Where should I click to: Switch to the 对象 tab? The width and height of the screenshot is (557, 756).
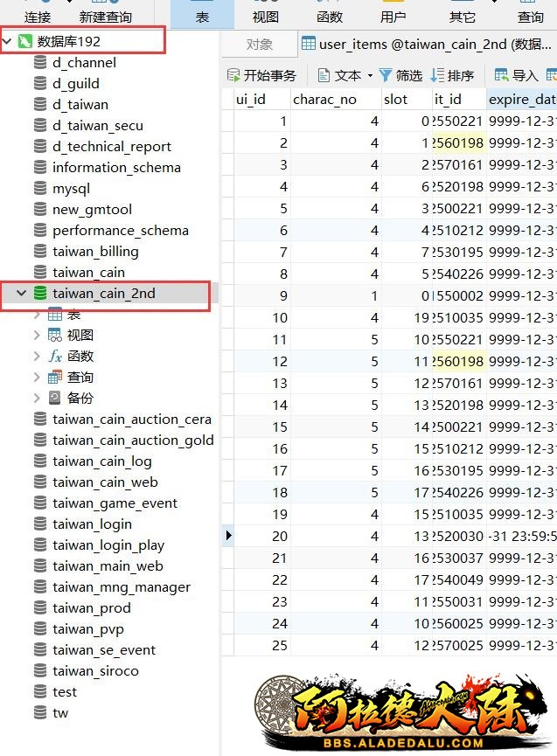[259, 44]
